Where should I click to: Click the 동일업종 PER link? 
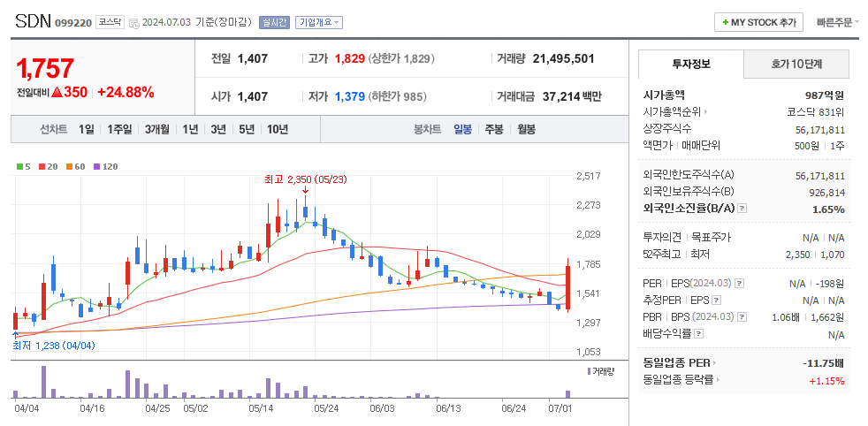point(676,363)
